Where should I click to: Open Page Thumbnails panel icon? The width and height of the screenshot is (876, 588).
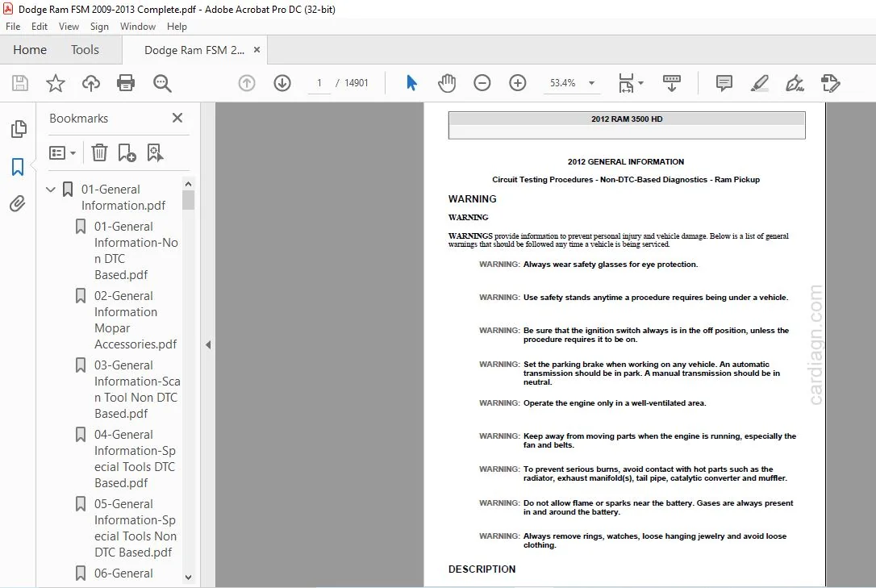pyautogui.click(x=18, y=129)
